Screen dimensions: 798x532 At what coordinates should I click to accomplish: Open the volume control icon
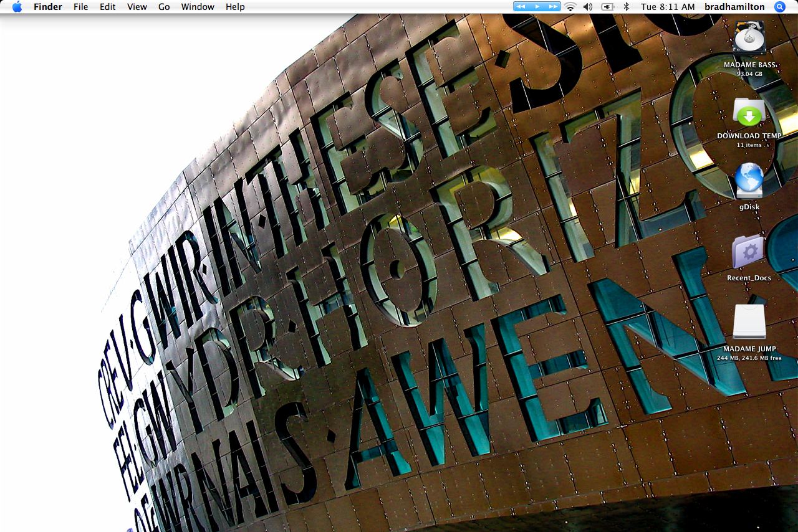tap(588, 7)
